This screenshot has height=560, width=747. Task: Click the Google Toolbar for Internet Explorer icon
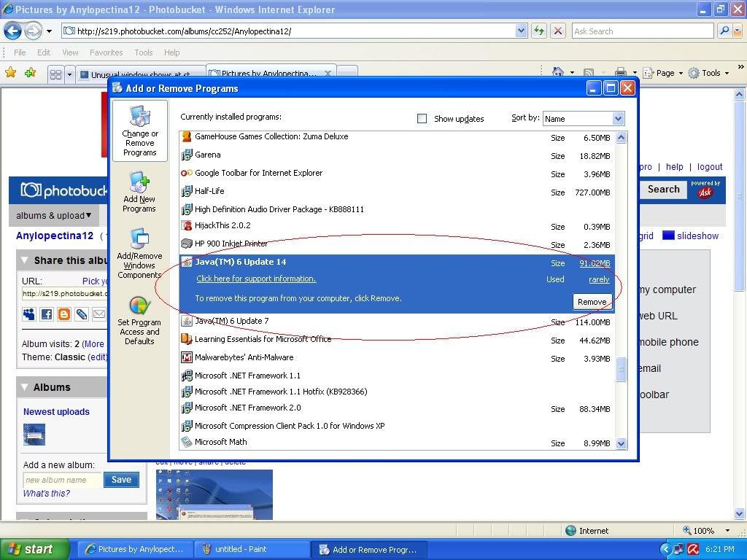(187, 174)
